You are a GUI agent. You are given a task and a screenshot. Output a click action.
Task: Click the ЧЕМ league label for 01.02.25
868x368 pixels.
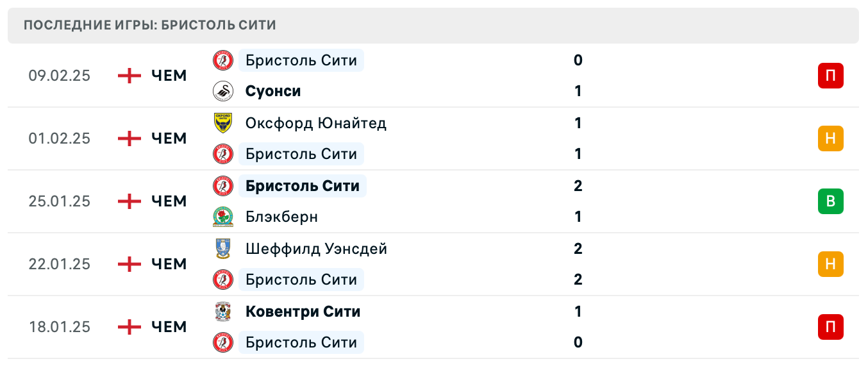[169, 138]
